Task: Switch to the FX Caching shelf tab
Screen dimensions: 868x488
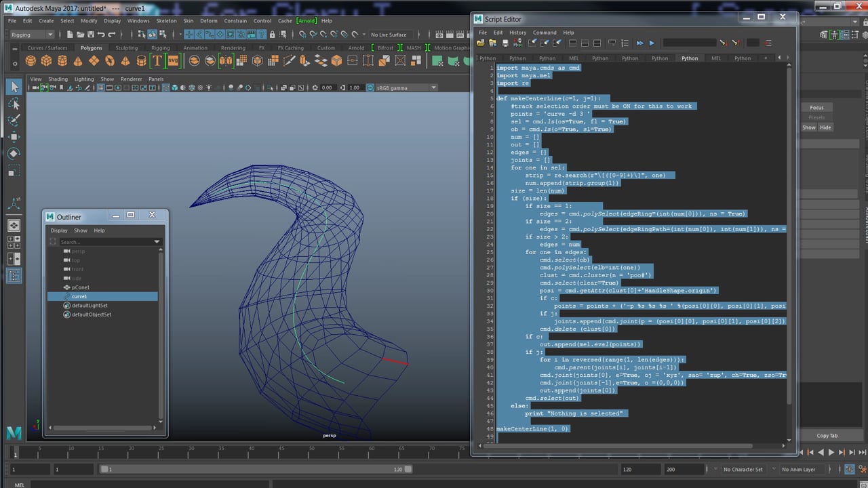Action: click(291, 48)
